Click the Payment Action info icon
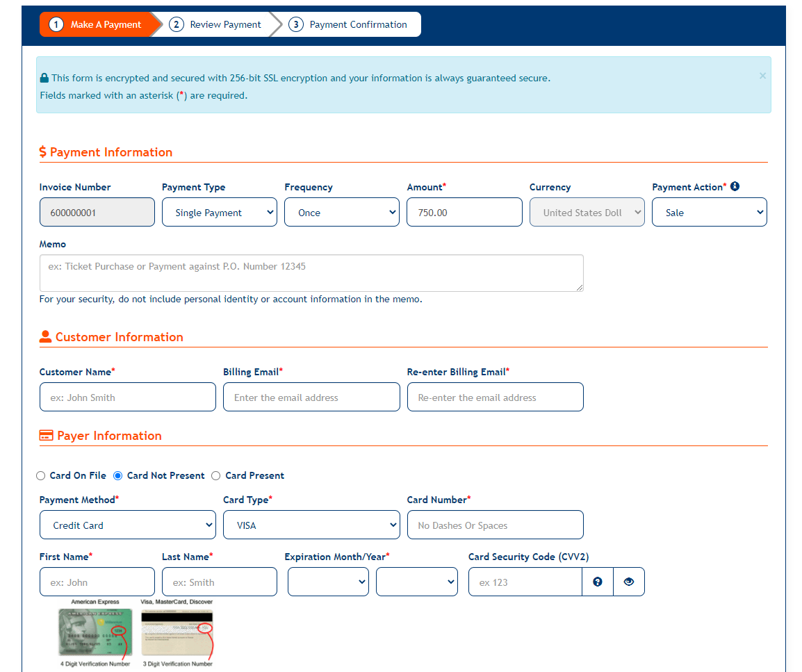 [x=735, y=186]
